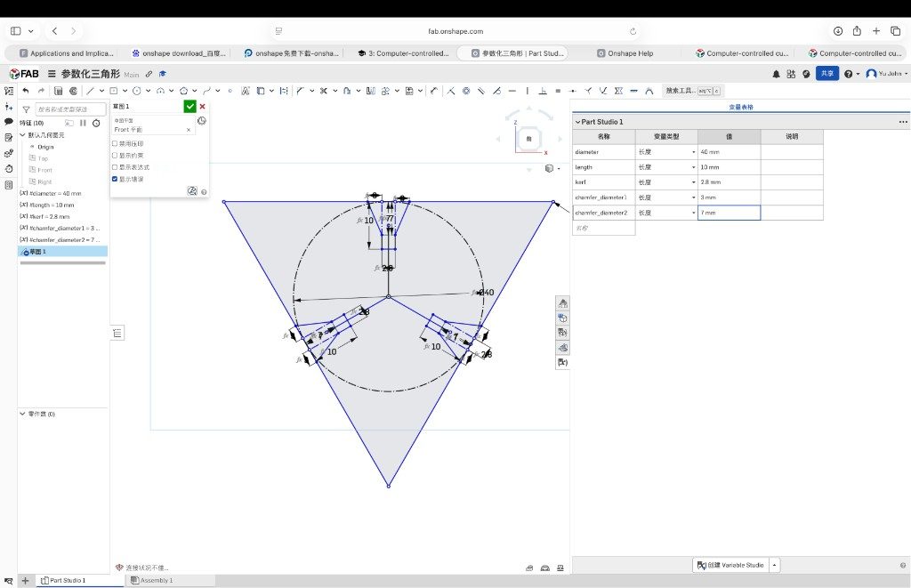Collapse the Part Studio 1 variable section
911x588 pixels.
[577, 122]
